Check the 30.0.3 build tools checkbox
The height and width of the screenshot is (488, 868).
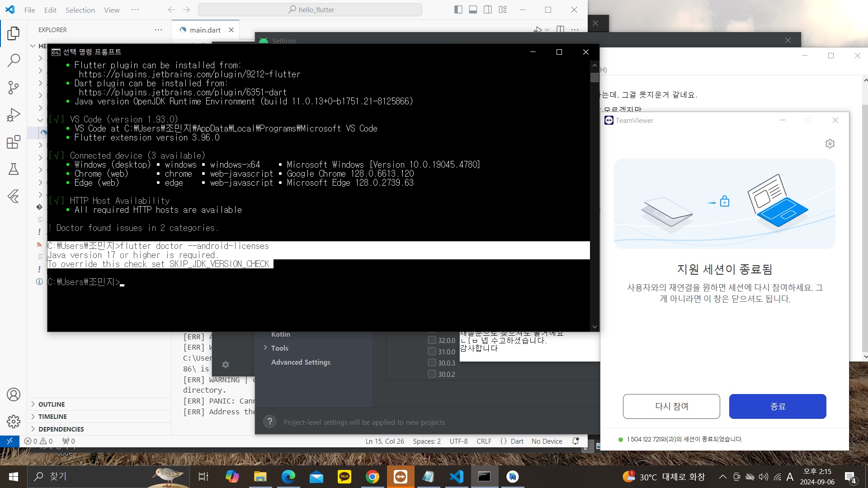coord(432,363)
